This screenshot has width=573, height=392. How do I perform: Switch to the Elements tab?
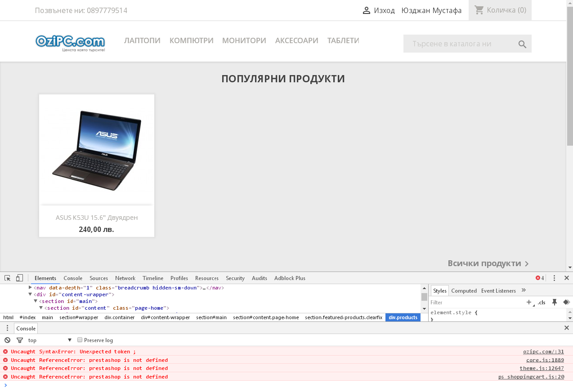point(45,278)
